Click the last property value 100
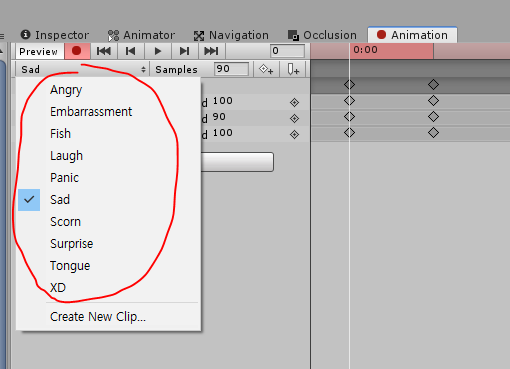Viewport: 510px width, 369px height. coord(223,133)
